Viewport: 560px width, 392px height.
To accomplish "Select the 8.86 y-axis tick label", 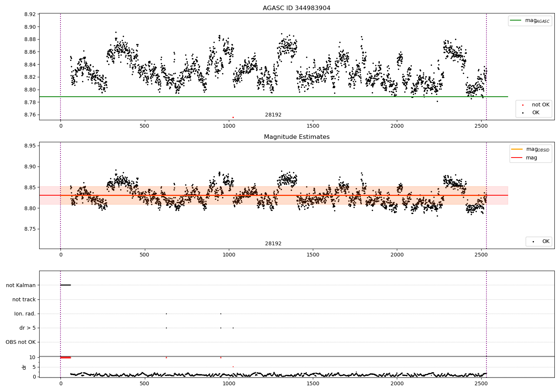I will (x=29, y=52).
